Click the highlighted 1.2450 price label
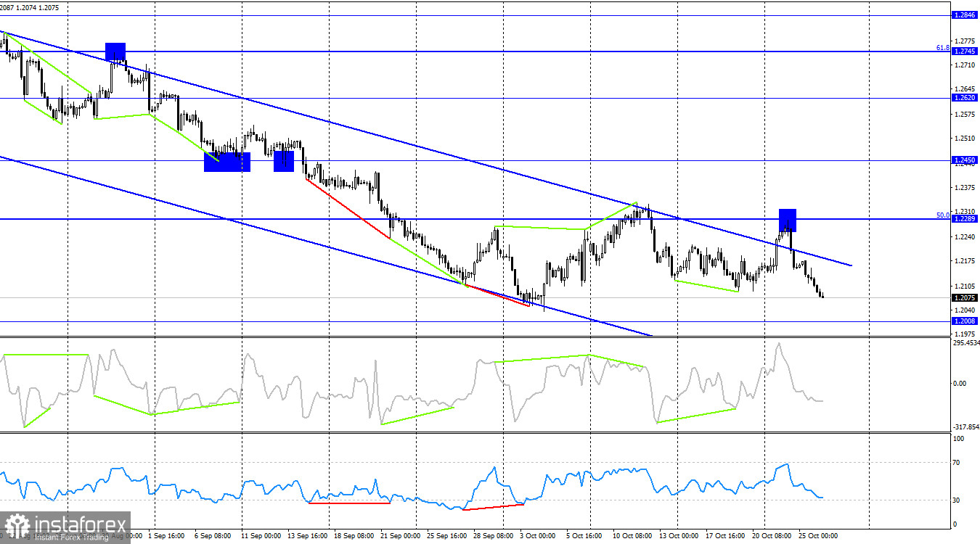The width and height of the screenshot is (980, 544). [964, 160]
